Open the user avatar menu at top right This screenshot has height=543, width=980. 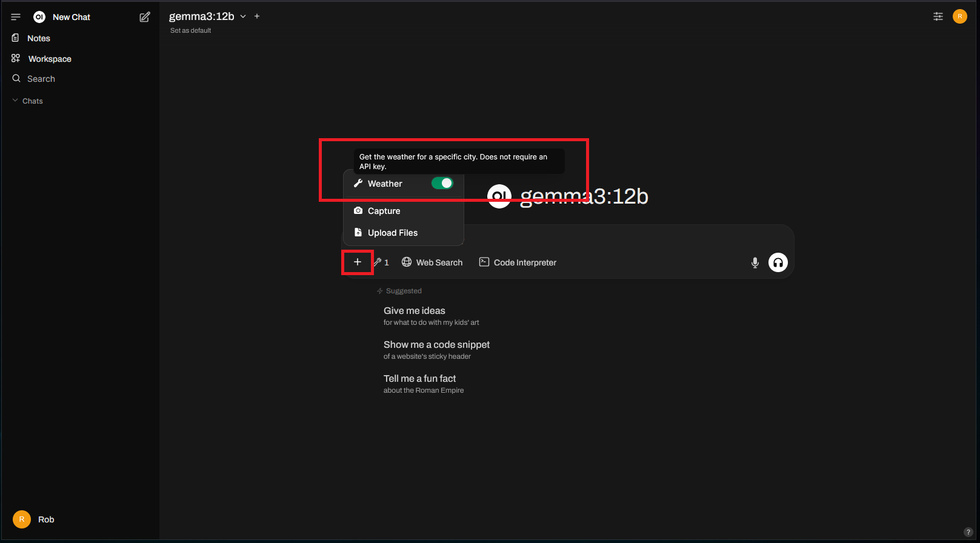[x=960, y=16]
